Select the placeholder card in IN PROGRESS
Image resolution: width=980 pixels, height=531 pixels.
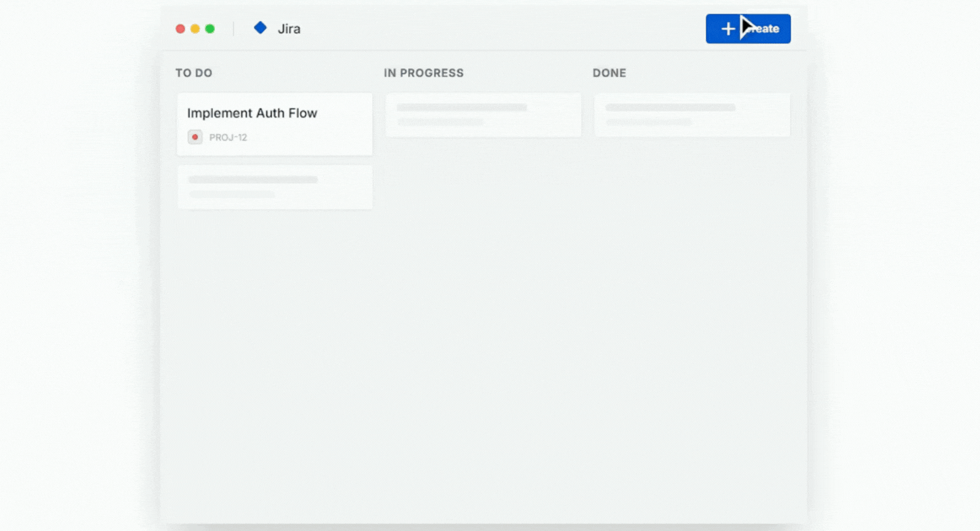point(483,115)
